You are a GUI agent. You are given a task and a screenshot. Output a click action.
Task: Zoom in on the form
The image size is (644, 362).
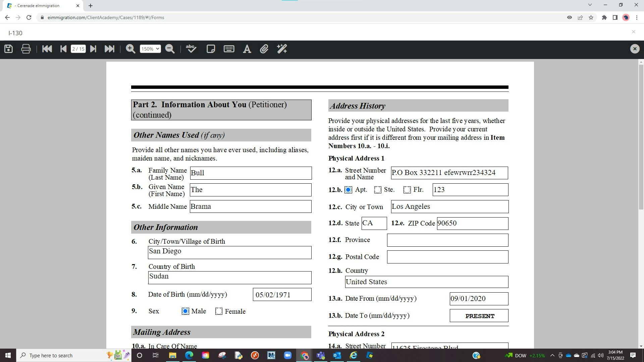point(130,49)
